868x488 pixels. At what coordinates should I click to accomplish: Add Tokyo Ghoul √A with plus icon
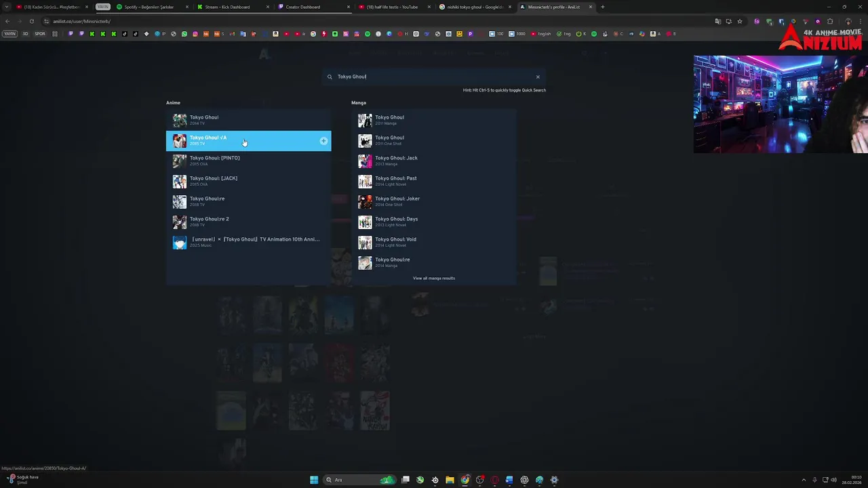pyautogui.click(x=323, y=141)
